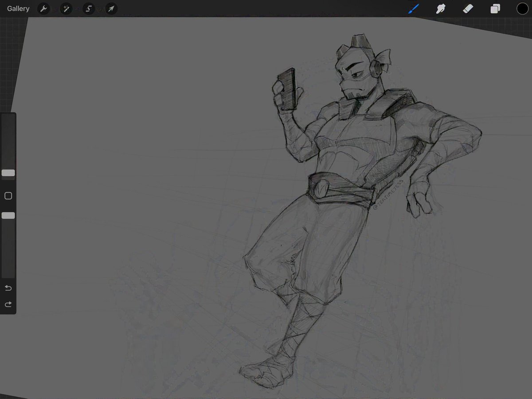Image resolution: width=532 pixels, height=399 pixels.
Task: Undo the last stroke
Action: pyautogui.click(x=8, y=288)
